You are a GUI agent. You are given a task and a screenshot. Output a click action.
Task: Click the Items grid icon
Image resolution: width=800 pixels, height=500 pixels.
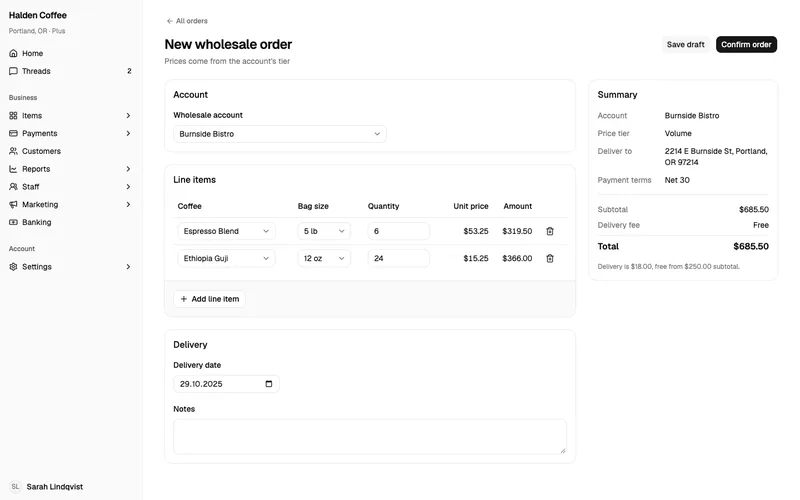pos(13,115)
